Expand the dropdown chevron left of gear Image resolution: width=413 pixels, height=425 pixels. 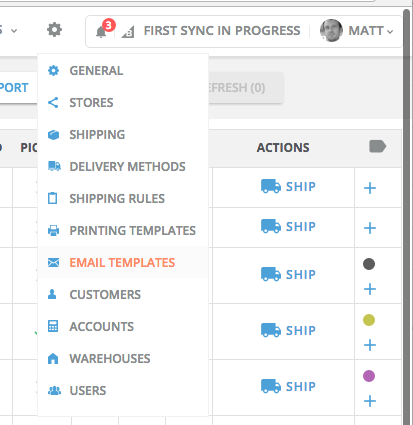tap(14, 31)
